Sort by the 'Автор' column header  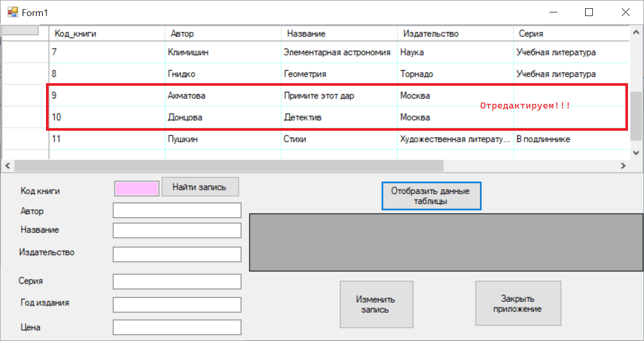click(x=223, y=34)
